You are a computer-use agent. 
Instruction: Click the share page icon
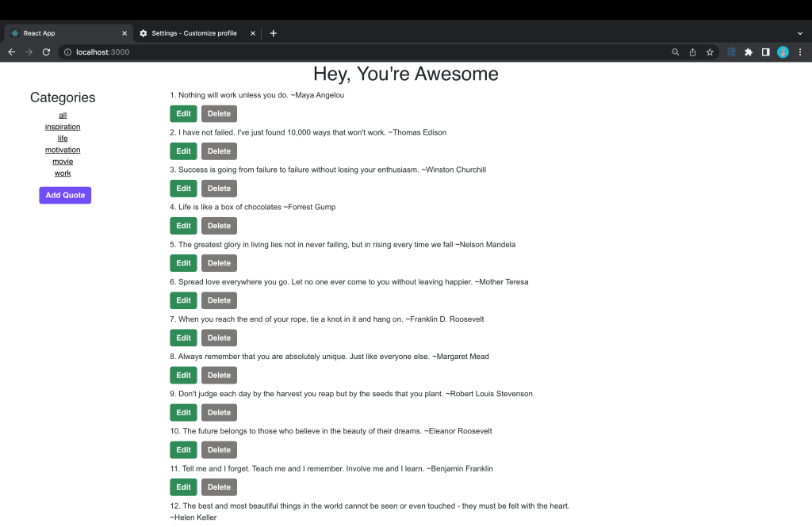tap(692, 52)
